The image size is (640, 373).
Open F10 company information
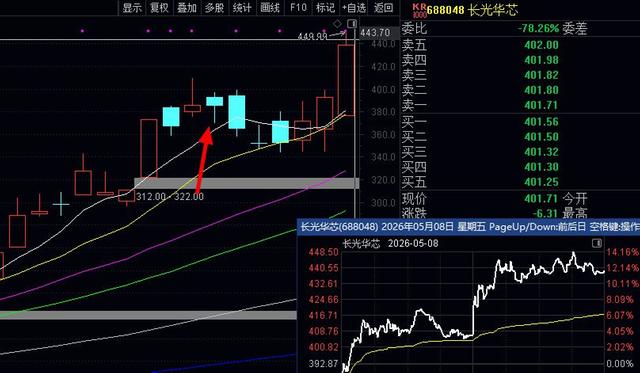(x=298, y=7)
